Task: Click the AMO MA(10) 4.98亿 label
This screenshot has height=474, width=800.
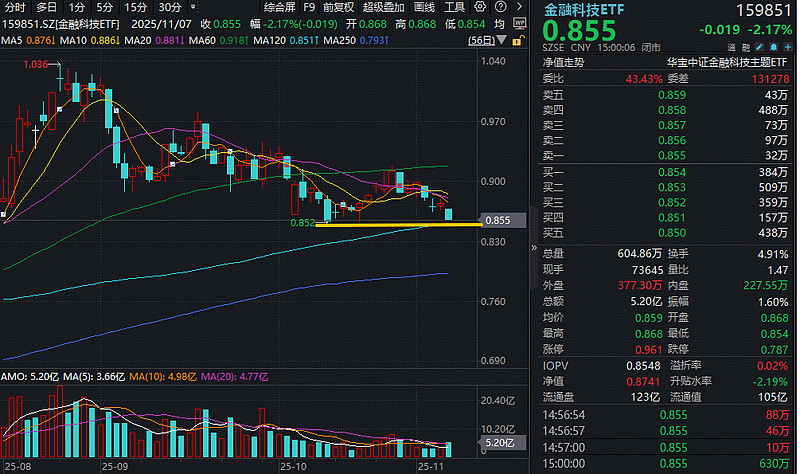Action: click(x=163, y=377)
